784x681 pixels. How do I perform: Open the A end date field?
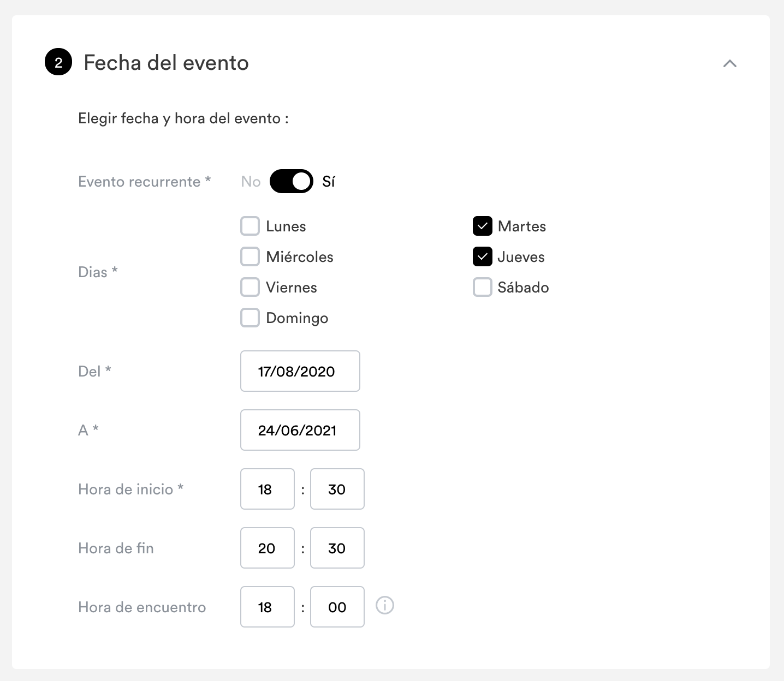[300, 430]
